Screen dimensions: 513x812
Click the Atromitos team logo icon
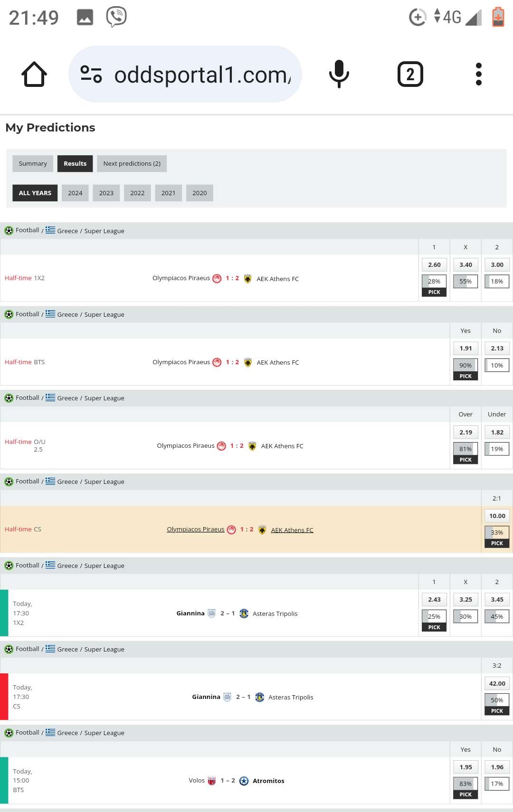(244, 781)
